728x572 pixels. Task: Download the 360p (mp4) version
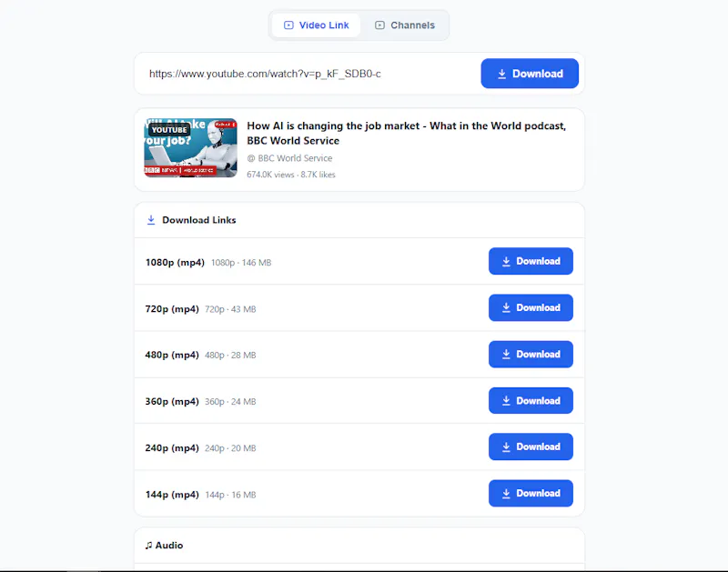click(x=531, y=401)
